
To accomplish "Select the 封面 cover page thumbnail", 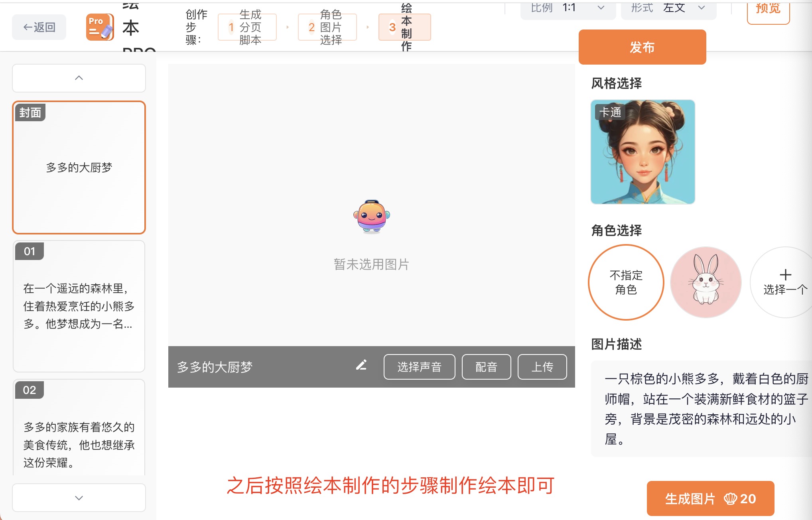I will click(79, 167).
